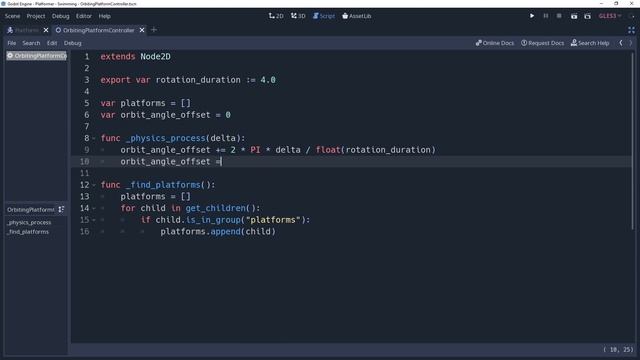
Task: Add a new scene tab
Action: [x=154, y=30]
